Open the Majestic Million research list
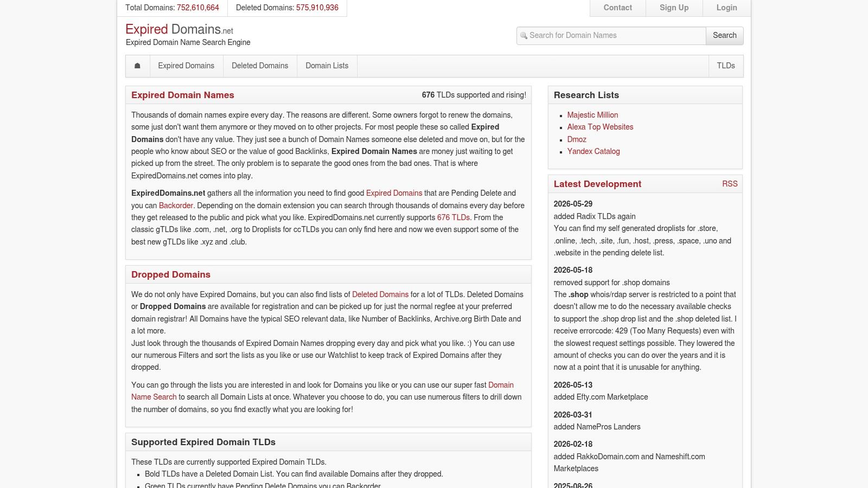This screenshot has height=488, width=868. click(x=592, y=115)
